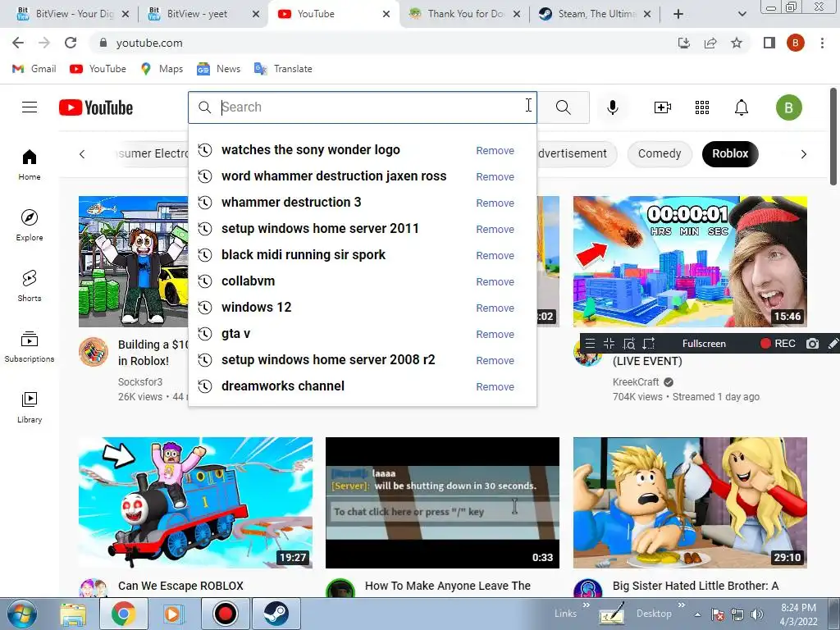Switch to Steam, The Ultima tab
The height and width of the screenshot is (630, 840).
(596, 14)
